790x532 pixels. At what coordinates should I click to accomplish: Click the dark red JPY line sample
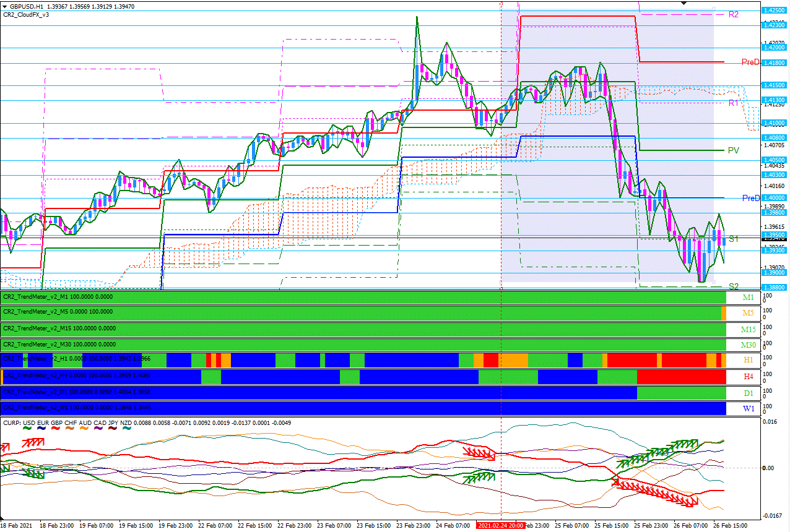tap(113, 429)
